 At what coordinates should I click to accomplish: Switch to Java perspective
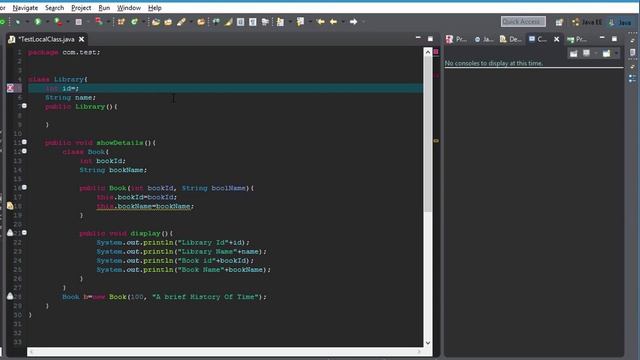click(x=620, y=22)
